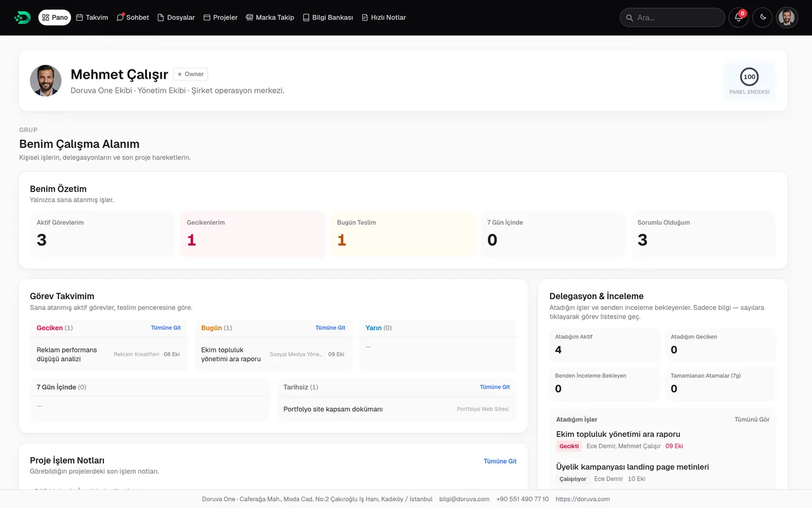
Task: Click the bilgi@doruva.com footer email
Action: coord(464,499)
